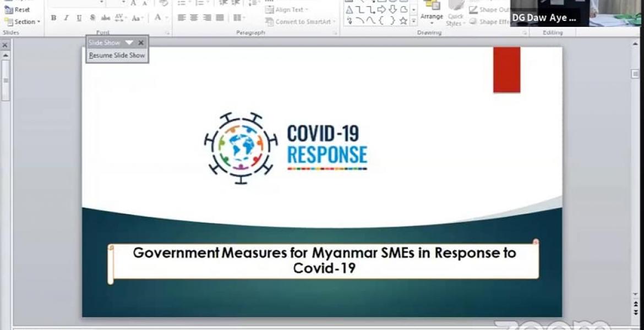644x330 pixels.
Task: Click Resume Slide Show
Action: click(x=117, y=55)
